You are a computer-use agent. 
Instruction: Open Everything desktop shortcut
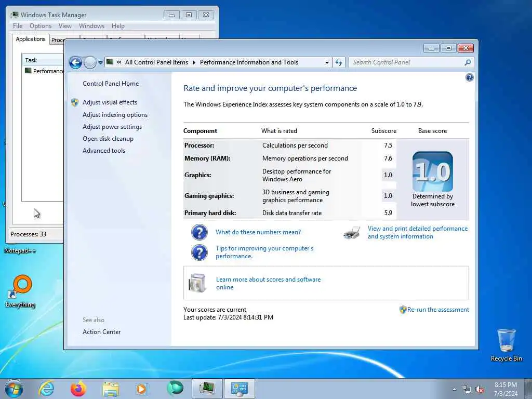coord(21,291)
